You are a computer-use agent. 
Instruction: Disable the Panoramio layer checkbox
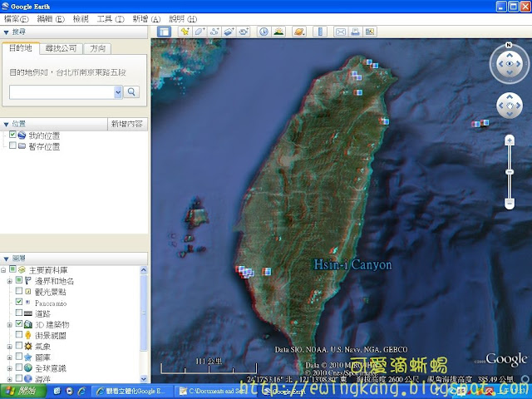[19, 302]
